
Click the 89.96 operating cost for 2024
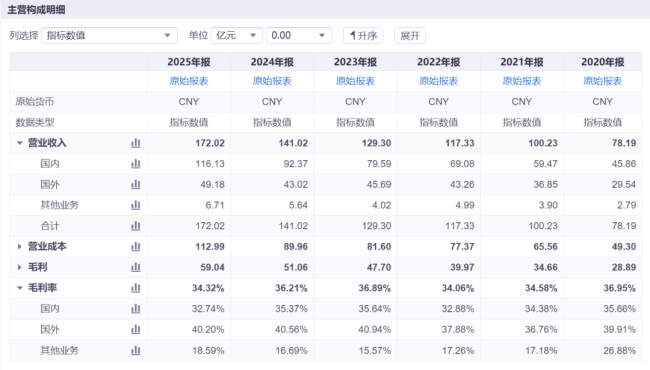click(x=296, y=247)
